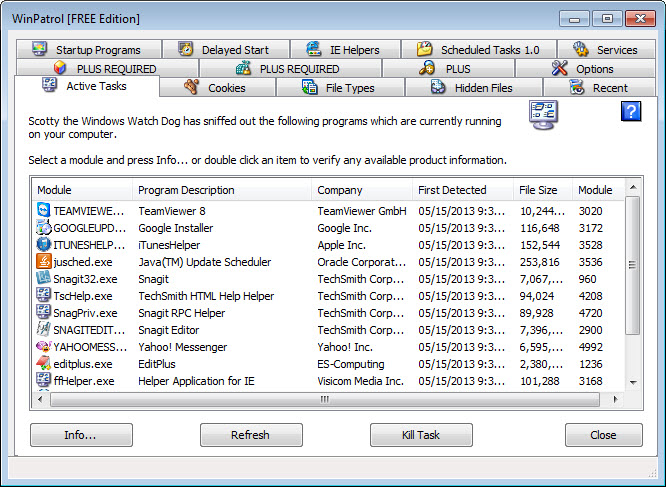Screen dimensions: 666x487
Task: Select the 'Yahoo! Inc.' company cell
Action: [344, 347]
